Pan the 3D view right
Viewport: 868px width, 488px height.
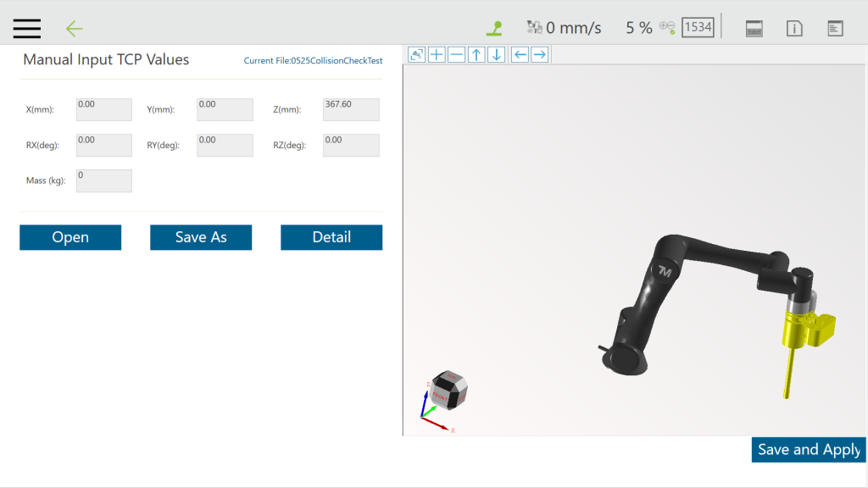(539, 54)
